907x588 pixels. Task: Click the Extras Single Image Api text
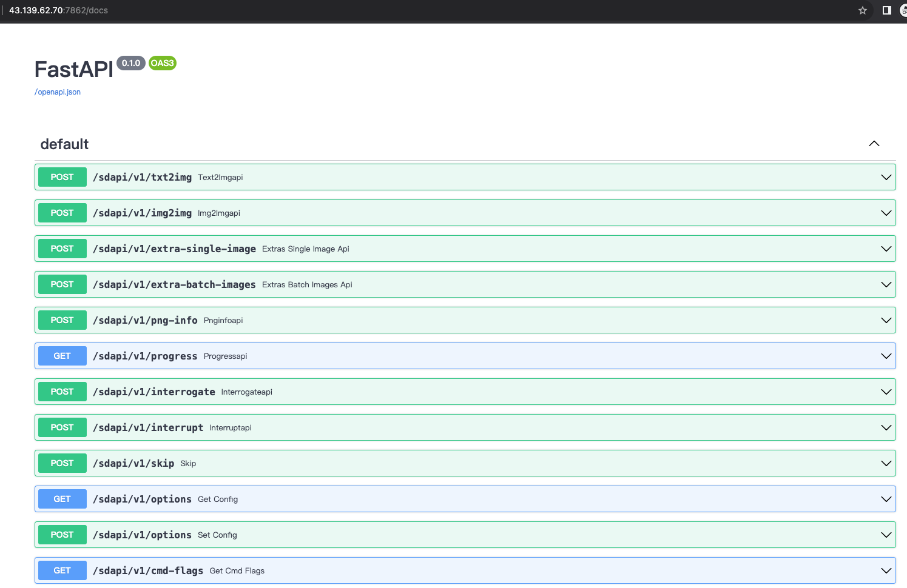point(306,249)
